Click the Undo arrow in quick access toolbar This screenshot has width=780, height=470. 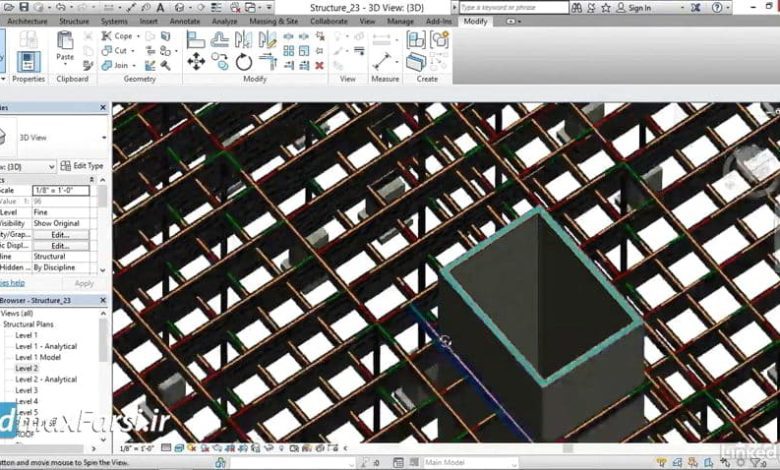61,7
